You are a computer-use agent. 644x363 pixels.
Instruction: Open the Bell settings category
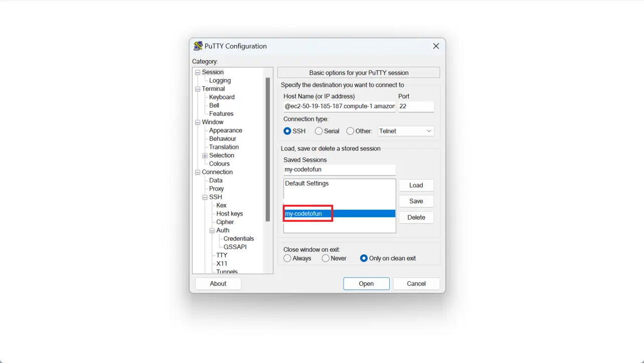(214, 105)
